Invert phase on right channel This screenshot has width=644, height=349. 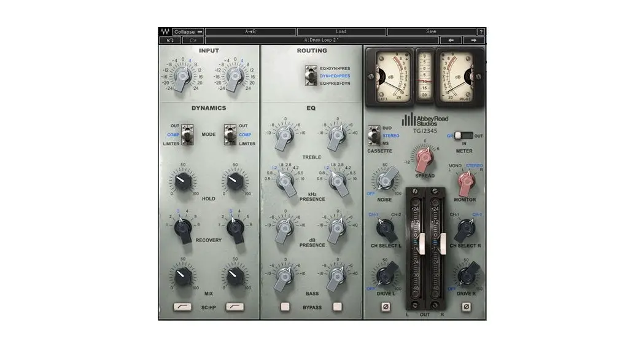click(x=466, y=307)
